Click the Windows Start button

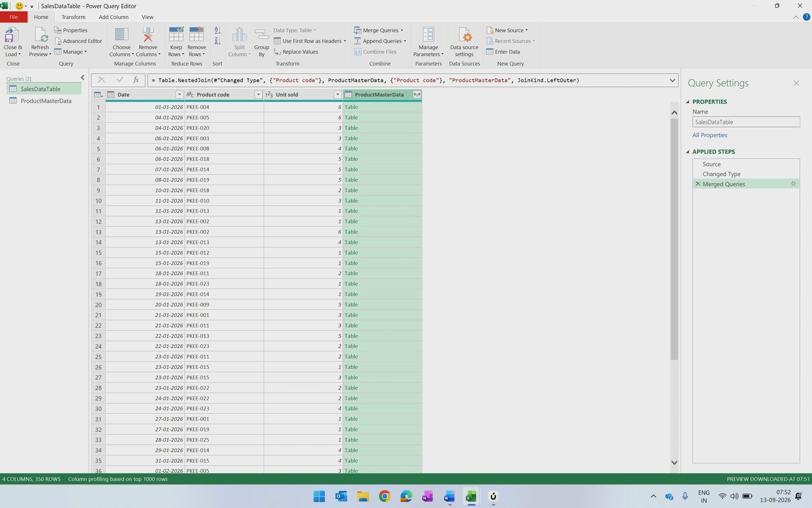(319, 496)
